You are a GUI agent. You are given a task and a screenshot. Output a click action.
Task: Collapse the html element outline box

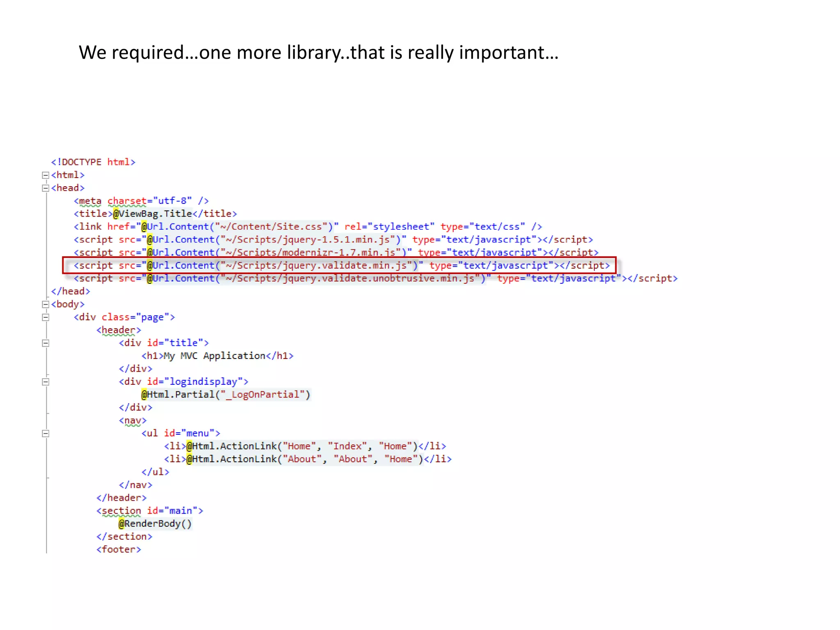click(46, 175)
